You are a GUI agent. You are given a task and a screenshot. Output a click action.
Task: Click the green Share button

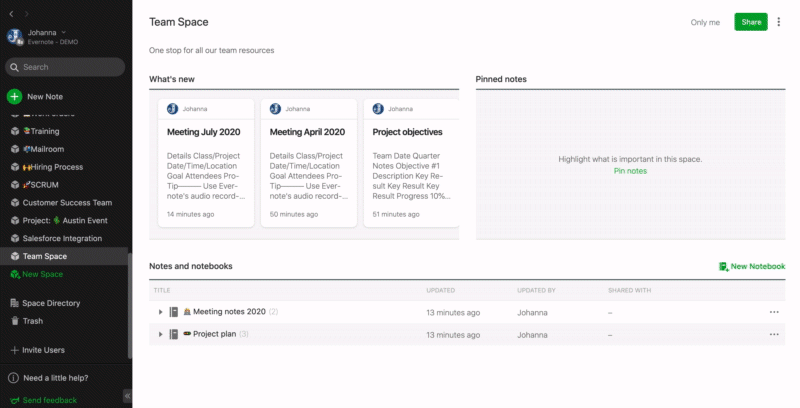(x=750, y=22)
